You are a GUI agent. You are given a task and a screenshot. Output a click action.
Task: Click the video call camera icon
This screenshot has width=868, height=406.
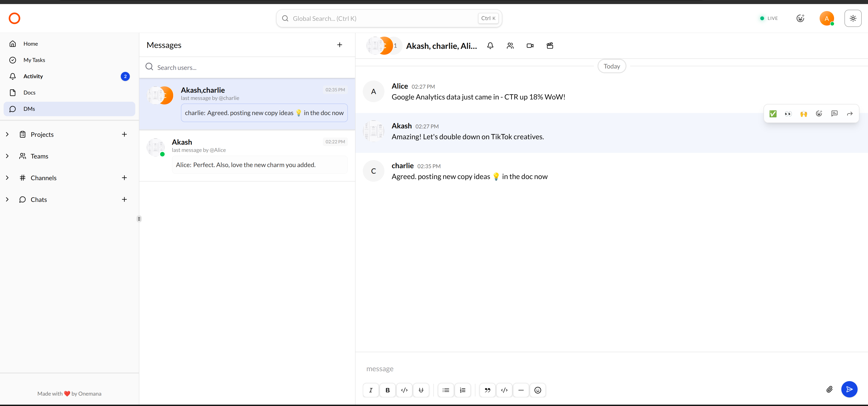[530, 46]
